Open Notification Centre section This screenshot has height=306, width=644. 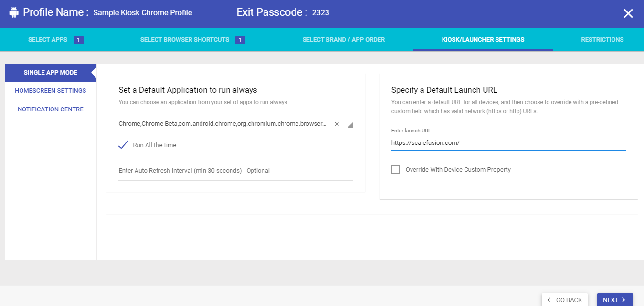[50, 109]
